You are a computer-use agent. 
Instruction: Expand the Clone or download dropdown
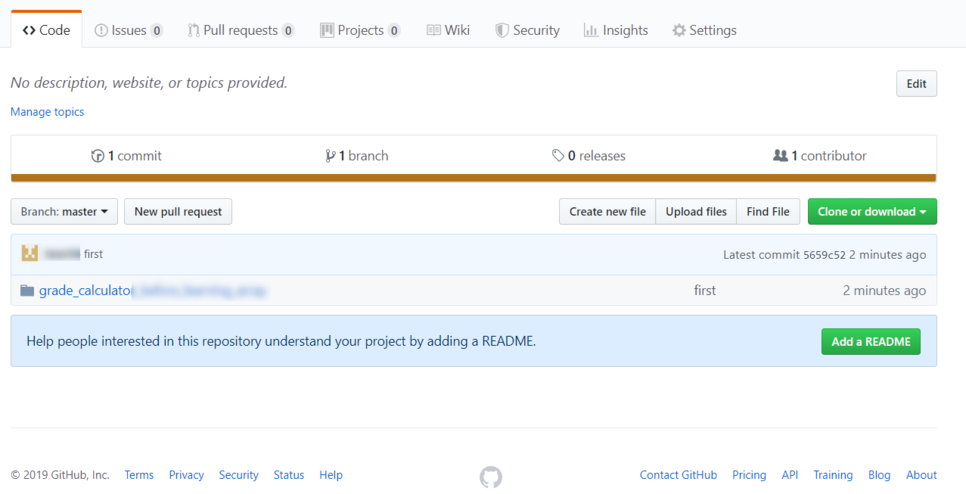coord(872,211)
